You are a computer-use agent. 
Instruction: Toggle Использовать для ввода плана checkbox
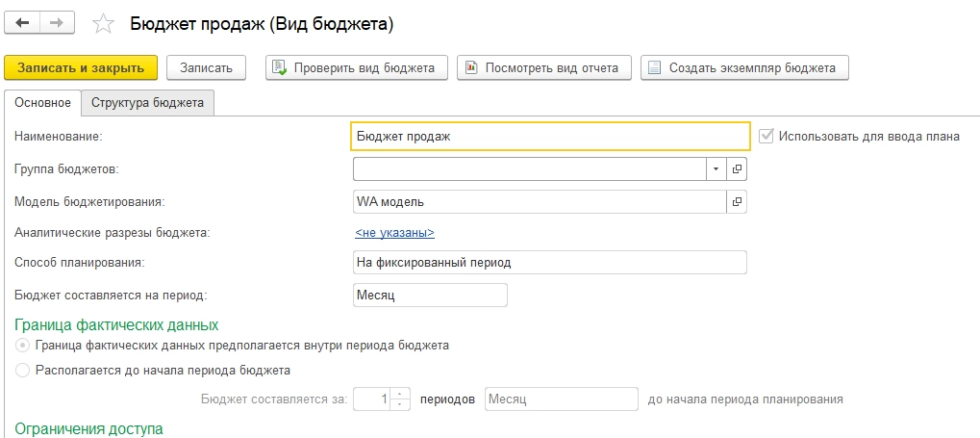766,136
